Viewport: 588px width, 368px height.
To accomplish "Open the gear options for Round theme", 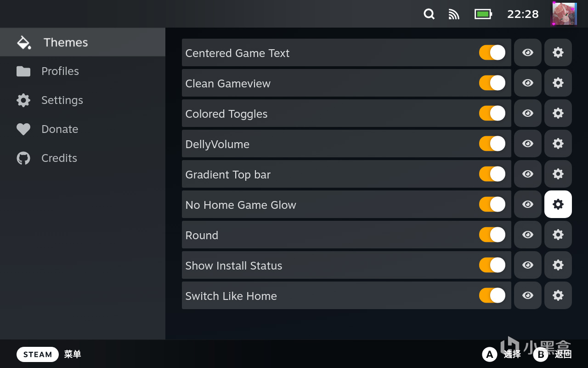I will (x=558, y=235).
